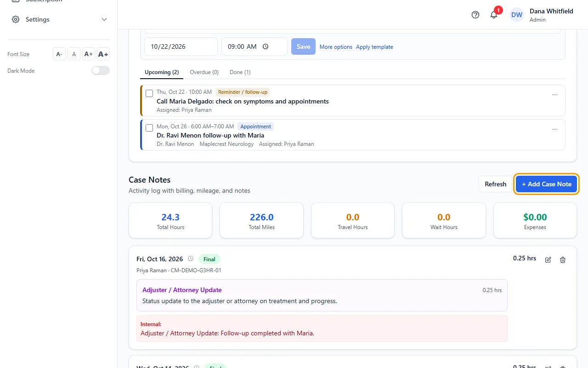Delete the Fri, Oct 16 case note
Viewport: 588px width, 368px height.
[563, 260]
